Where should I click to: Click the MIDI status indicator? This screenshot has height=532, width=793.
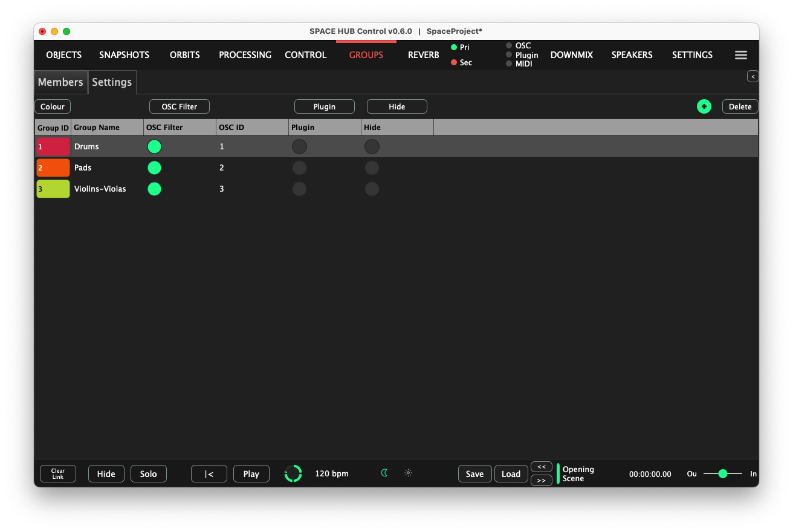tap(508, 63)
